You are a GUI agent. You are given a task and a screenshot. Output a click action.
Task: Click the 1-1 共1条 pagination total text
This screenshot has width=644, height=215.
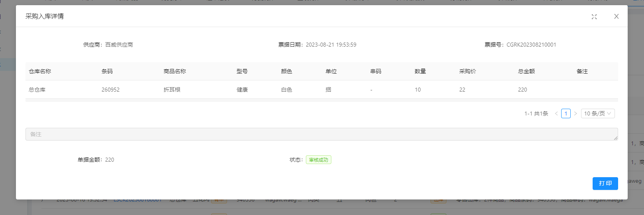pos(536,113)
